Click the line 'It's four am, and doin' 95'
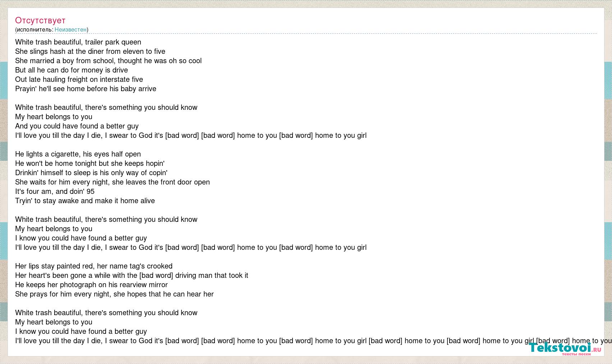612x364 pixels. [55, 191]
